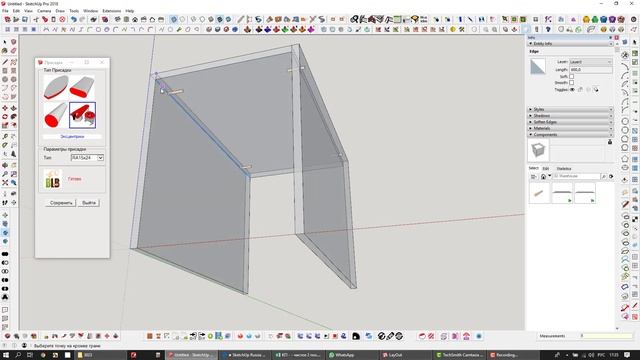Switch to Iso view icon
640x360 pixels.
pos(118,19)
